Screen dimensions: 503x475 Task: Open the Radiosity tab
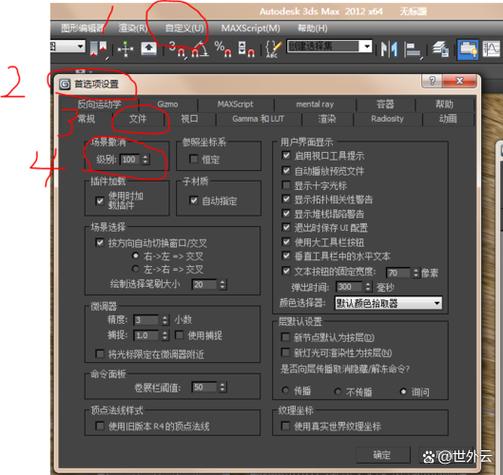click(x=387, y=119)
